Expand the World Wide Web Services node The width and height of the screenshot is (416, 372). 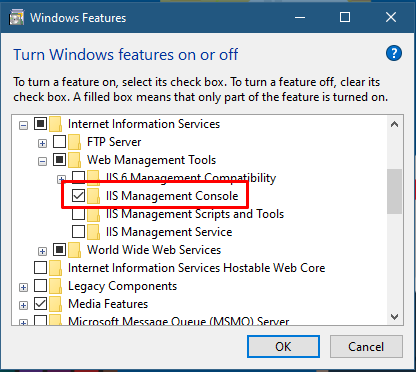pos(42,252)
